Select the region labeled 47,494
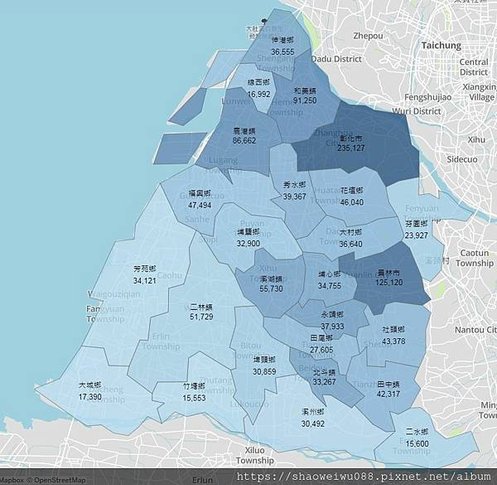Image resolution: width=497 pixels, height=485 pixels. [199, 199]
